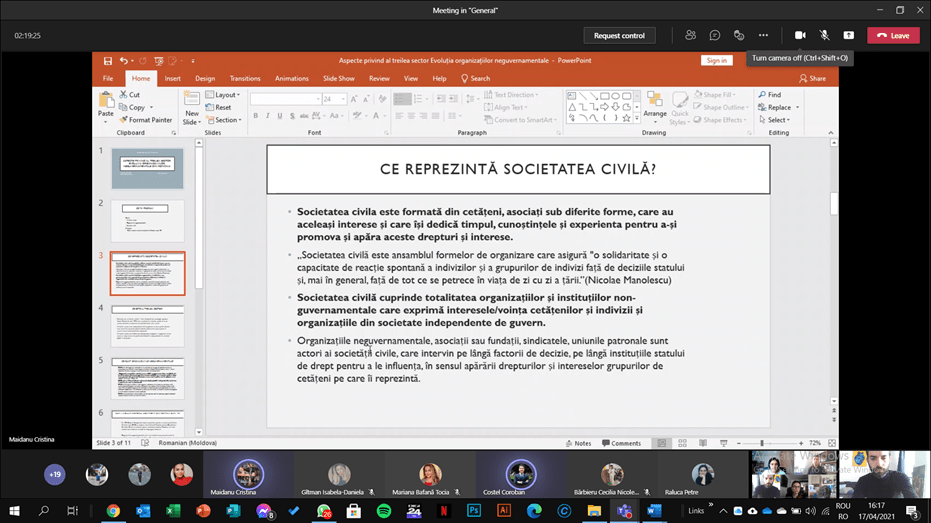Open the More actions ellipsis menu
Screen dimensions: 931x523
coord(763,35)
